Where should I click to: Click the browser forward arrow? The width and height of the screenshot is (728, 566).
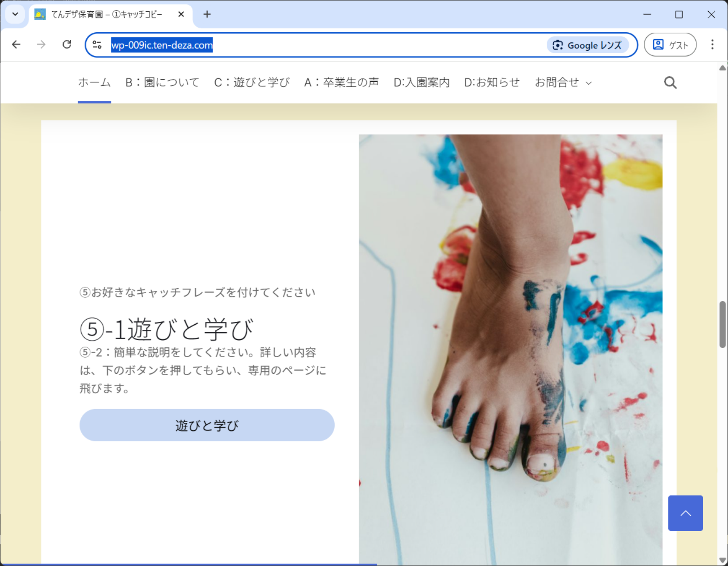point(41,44)
